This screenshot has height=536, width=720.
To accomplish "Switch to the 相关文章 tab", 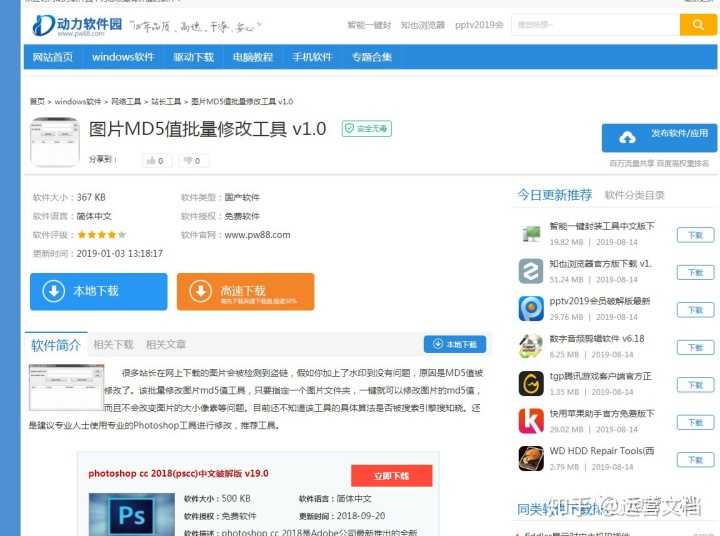I will pyautogui.click(x=166, y=344).
